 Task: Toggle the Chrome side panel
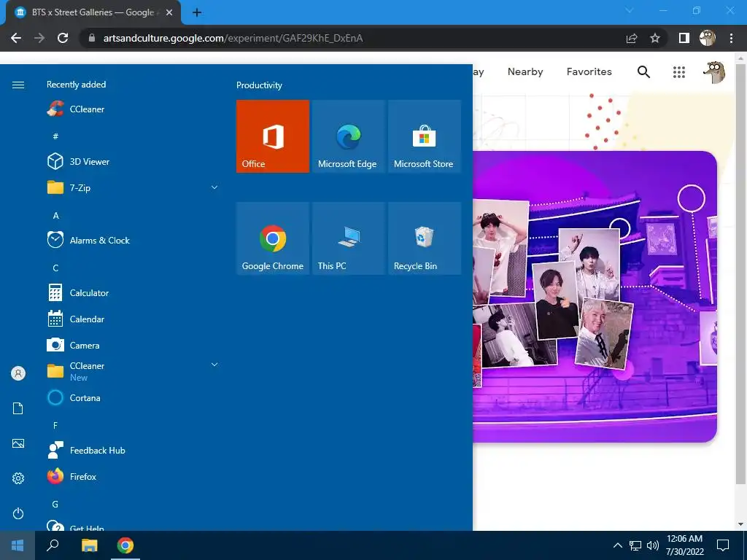pyautogui.click(x=684, y=38)
